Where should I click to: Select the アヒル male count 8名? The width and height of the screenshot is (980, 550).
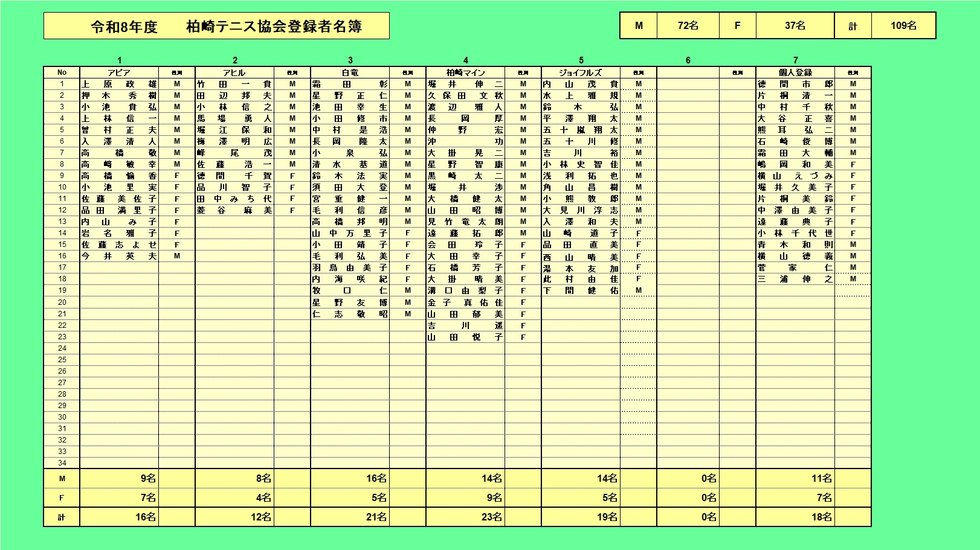(234, 478)
